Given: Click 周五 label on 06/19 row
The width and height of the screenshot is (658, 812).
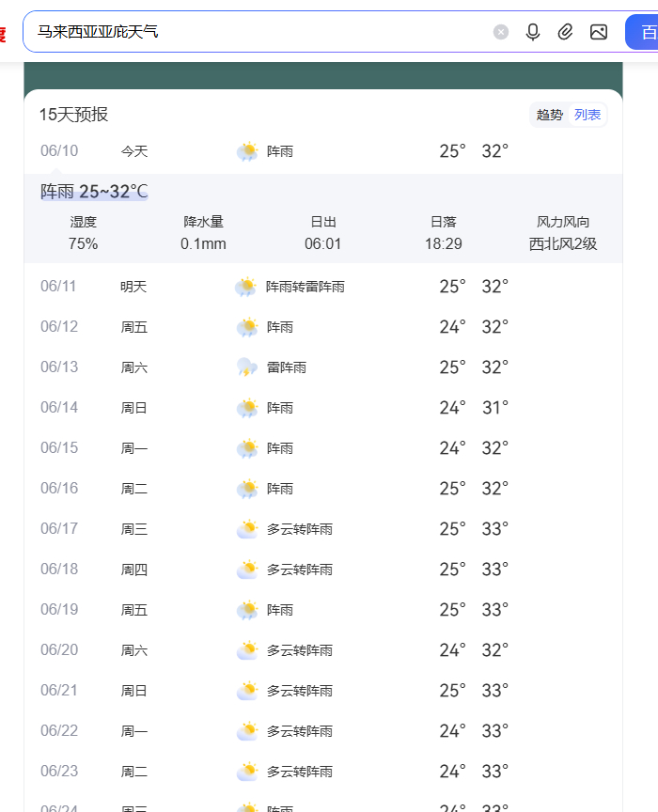Looking at the screenshot, I should [133, 610].
